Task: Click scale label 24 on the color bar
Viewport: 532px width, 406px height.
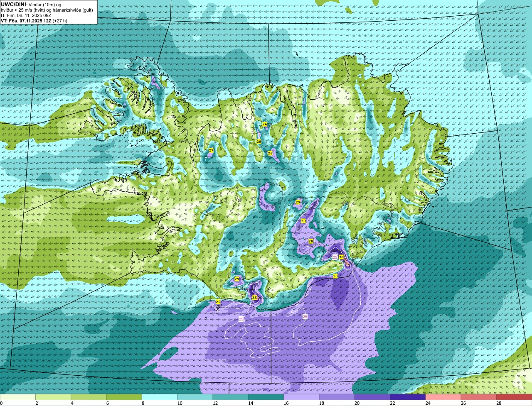Action: coord(428,403)
